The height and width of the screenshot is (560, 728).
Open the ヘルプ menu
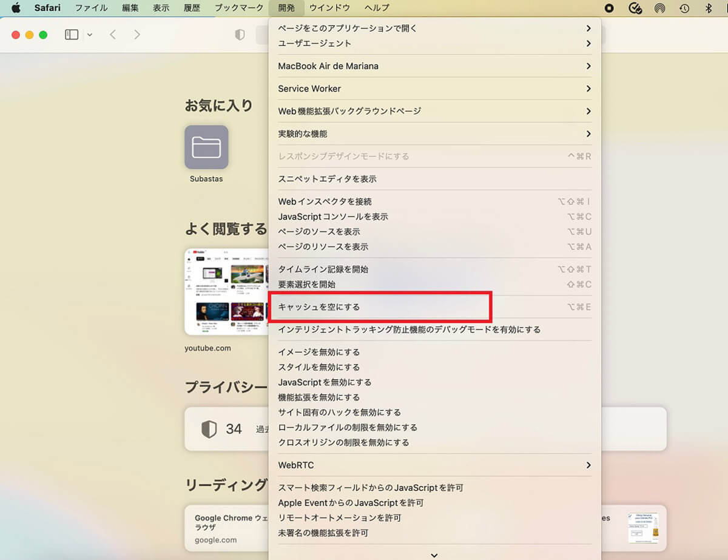coord(377,8)
